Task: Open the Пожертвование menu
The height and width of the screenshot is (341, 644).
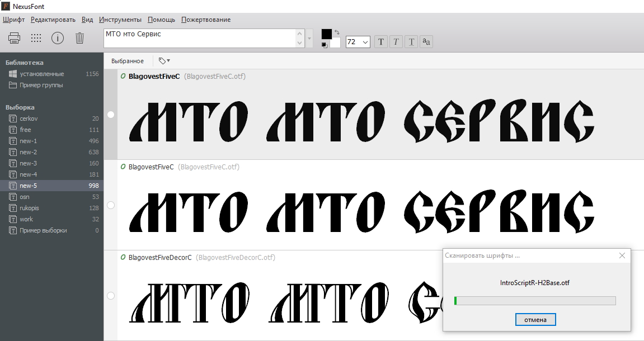Action: tap(206, 20)
